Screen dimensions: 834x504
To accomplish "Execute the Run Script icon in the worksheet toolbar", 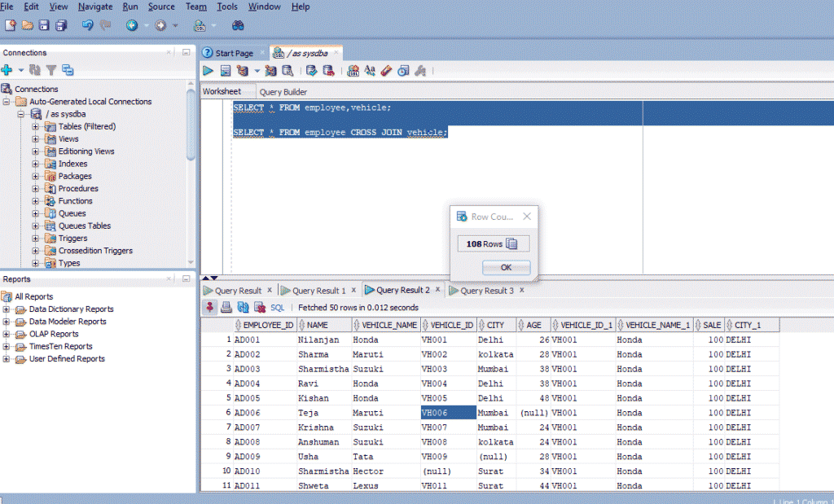I will 226,70.
